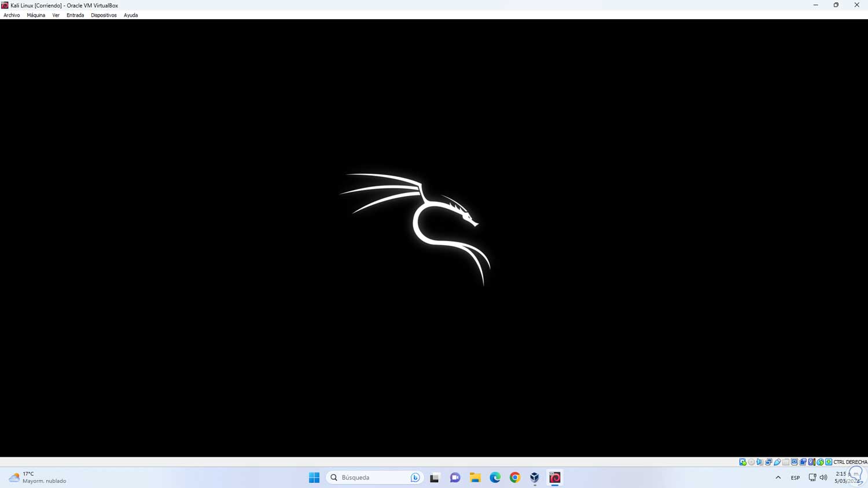The image size is (868, 488).
Task: Open the Windows Start menu
Action: [314, 478]
